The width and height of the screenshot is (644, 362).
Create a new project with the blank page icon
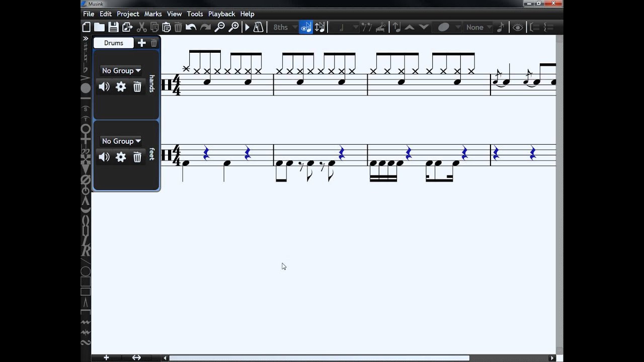pos(87,27)
